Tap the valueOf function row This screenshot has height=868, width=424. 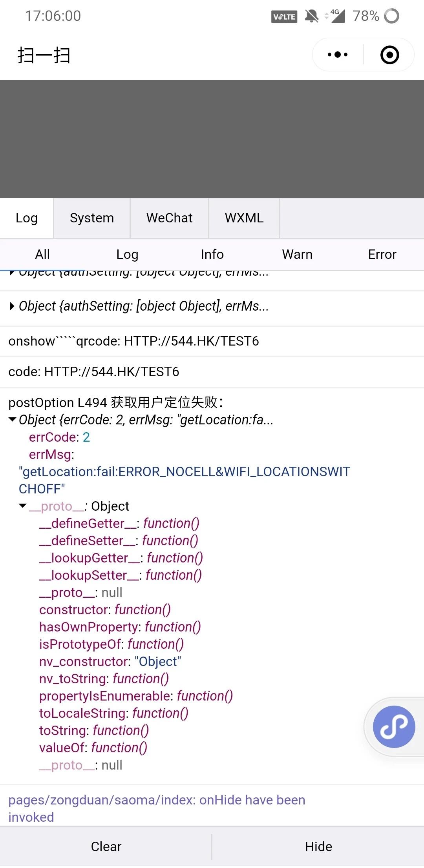pyautogui.click(x=93, y=748)
